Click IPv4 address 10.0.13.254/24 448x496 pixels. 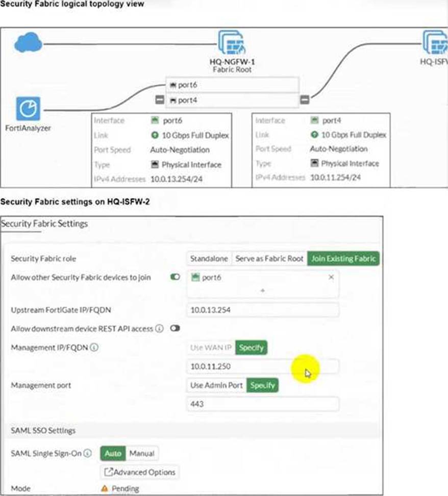click(177, 179)
